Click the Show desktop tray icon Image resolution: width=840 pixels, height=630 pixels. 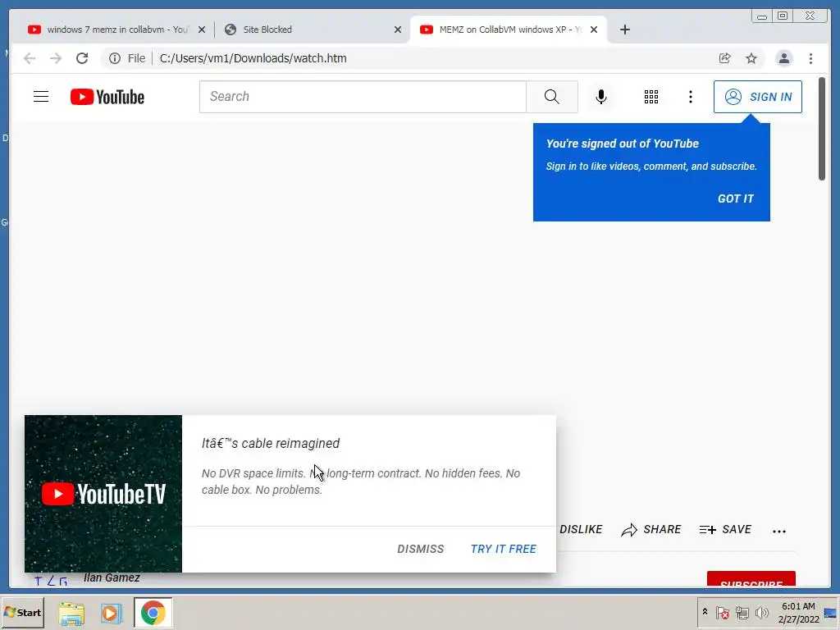click(x=830, y=613)
